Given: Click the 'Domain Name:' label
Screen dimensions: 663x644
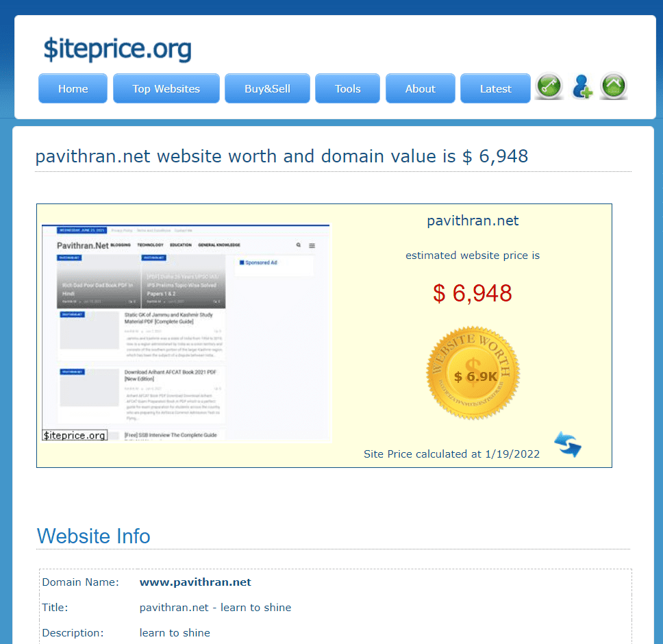Looking at the screenshot, I should (x=80, y=582).
